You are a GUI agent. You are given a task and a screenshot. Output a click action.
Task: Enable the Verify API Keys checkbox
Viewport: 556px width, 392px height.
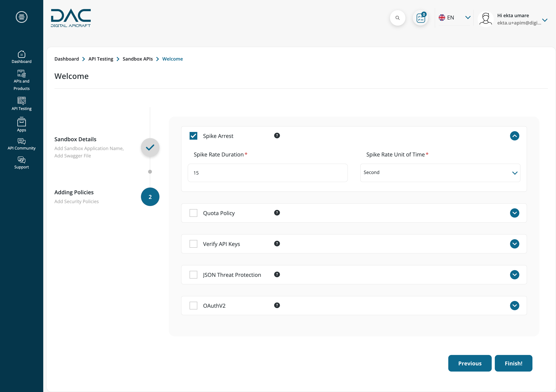pos(193,244)
